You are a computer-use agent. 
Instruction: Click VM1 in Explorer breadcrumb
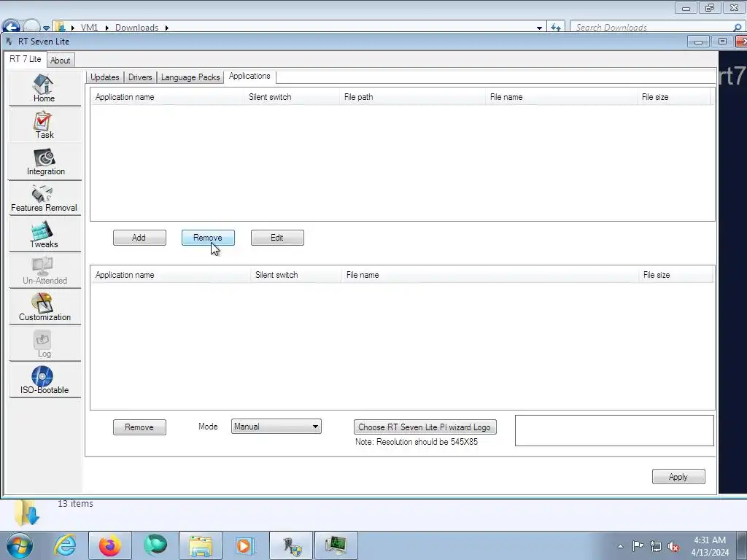(x=89, y=28)
